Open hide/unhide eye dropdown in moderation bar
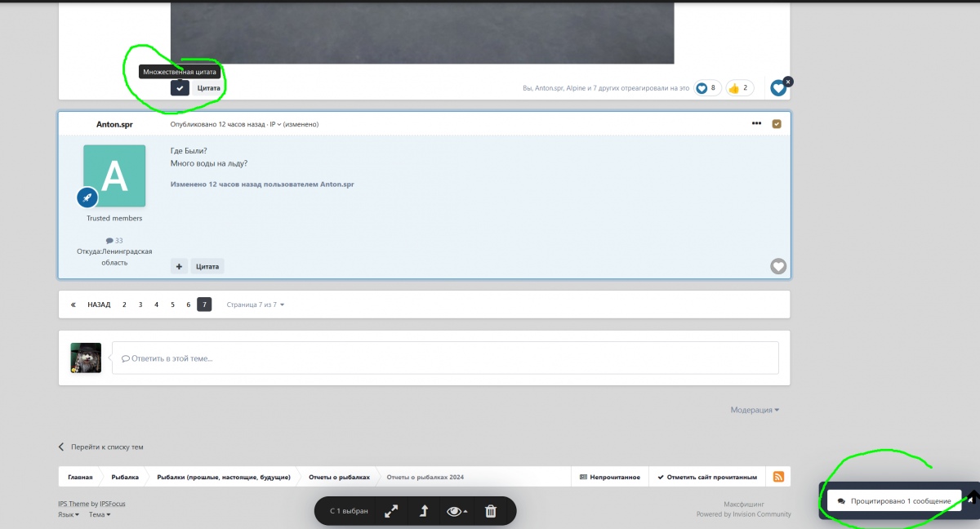The width and height of the screenshot is (980, 529). tap(457, 511)
